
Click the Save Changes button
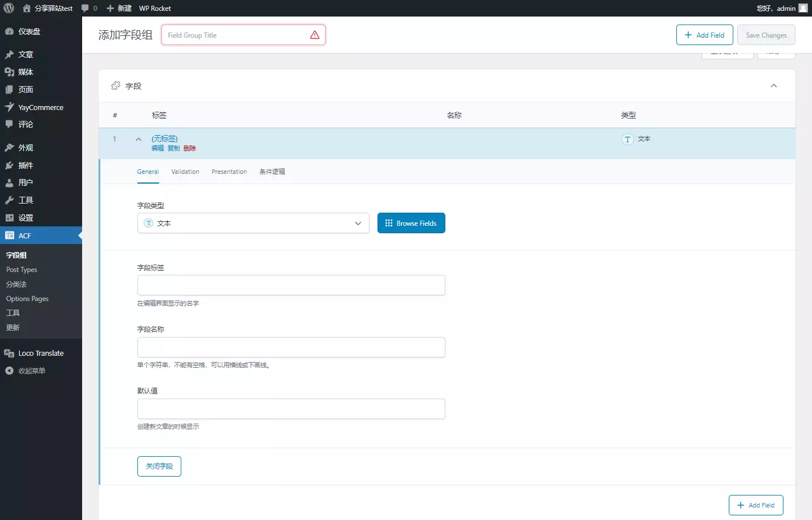click(766, 35)
